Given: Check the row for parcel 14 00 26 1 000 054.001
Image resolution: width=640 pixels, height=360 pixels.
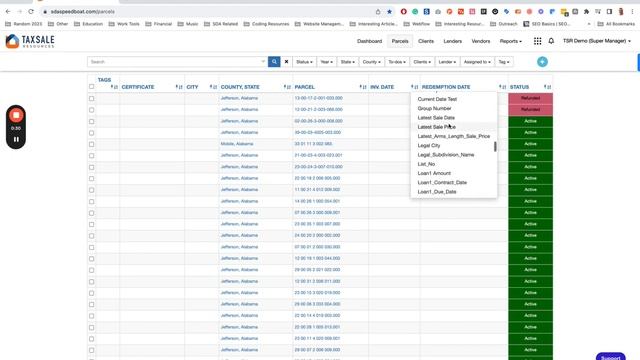Looking at the screenshot, I should (91, 201).
